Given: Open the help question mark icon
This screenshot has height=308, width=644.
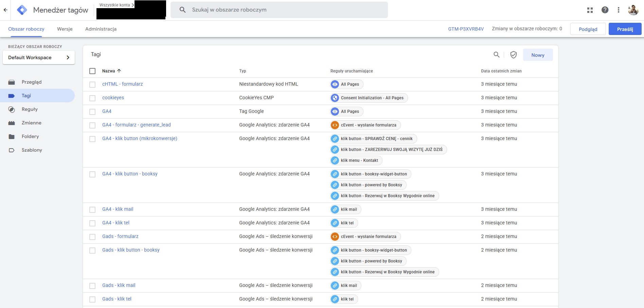Looking at the screenshot, I should pyautogui.click(x=605, y=10).
